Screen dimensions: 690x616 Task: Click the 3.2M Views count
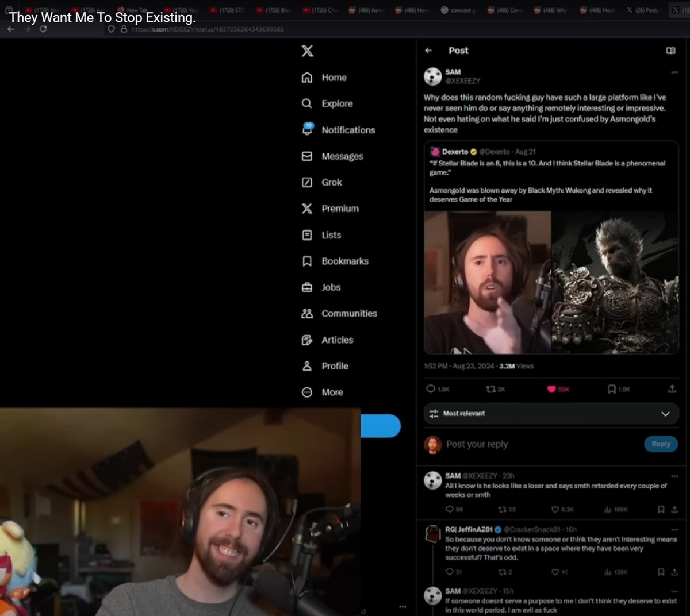[x=516, y=366]
